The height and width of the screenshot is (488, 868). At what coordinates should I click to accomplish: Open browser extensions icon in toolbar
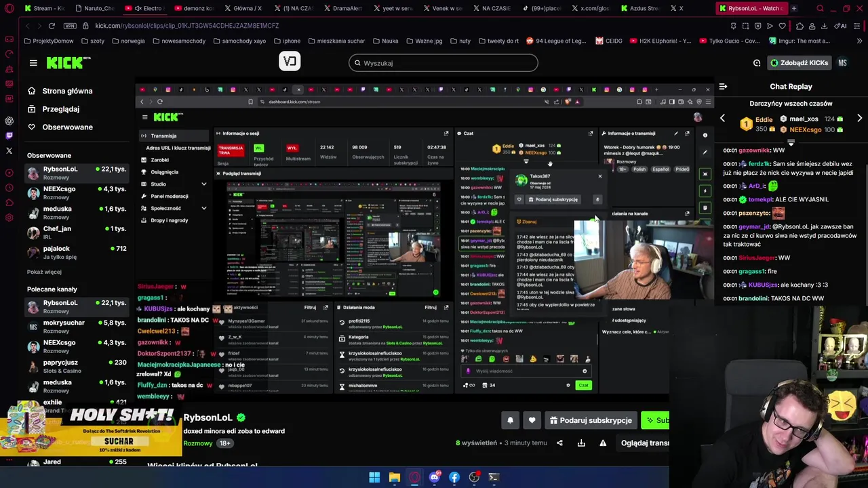pos(800,26)
